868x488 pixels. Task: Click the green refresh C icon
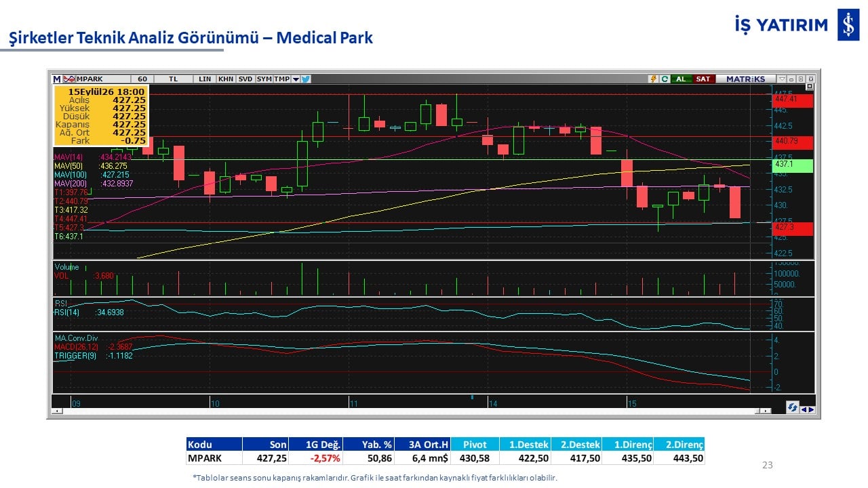click(665, 79)
